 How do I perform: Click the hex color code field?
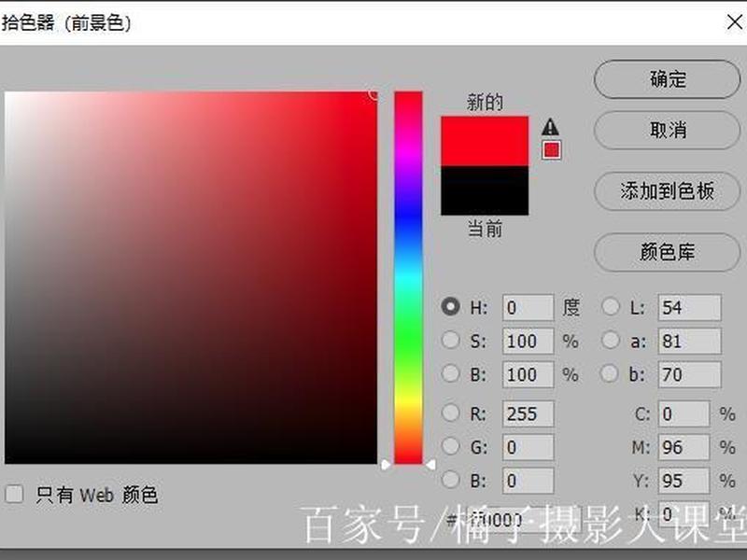524,520
